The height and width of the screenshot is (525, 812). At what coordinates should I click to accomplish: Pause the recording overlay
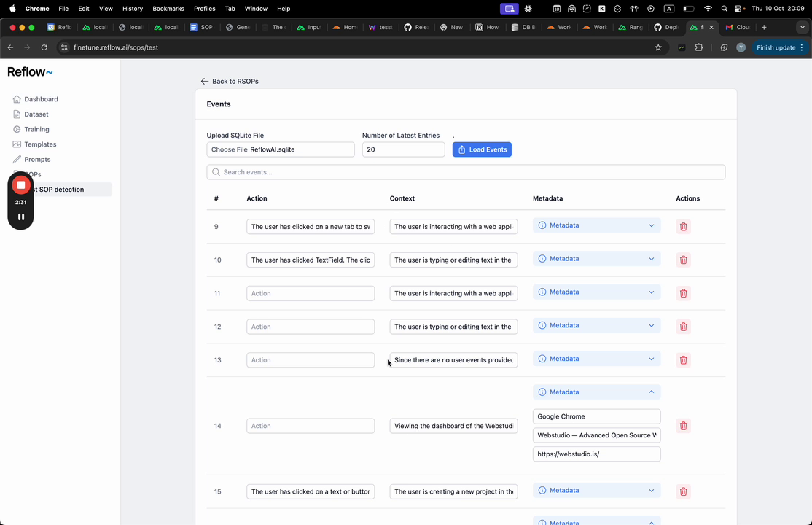(x=21, y=217)
